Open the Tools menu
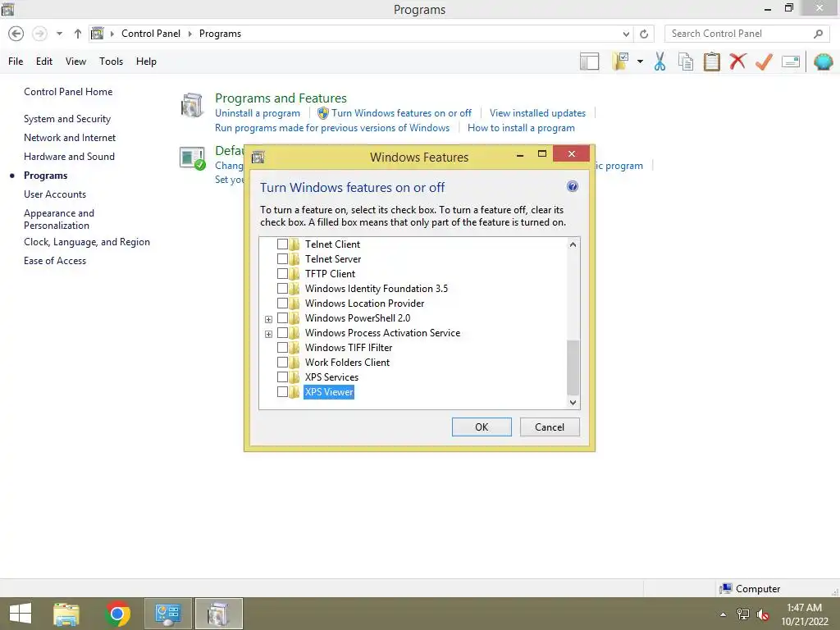Viewport: 840px width, 630px height. tap(111, 62)
